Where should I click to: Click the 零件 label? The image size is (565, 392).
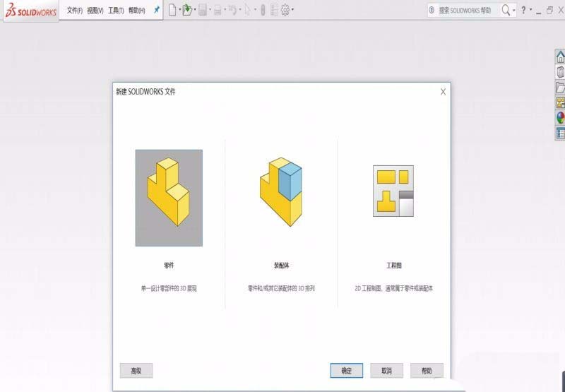click(x=169, y=266)
